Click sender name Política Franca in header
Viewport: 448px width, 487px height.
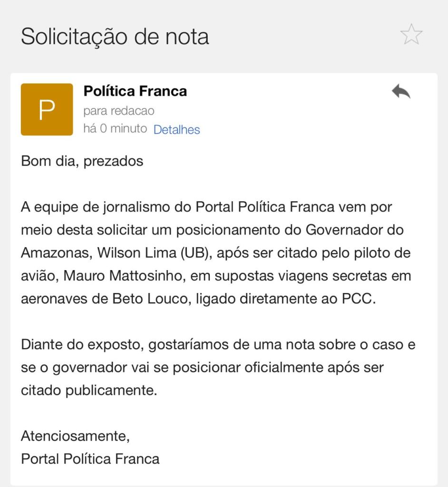click(x=135, y=91)
